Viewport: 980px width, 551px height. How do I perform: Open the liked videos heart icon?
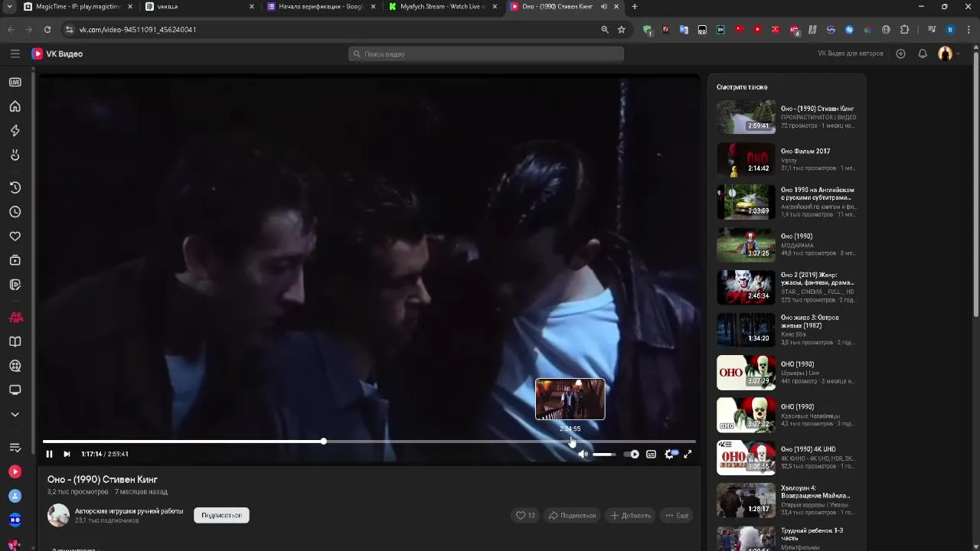(15, 236)
